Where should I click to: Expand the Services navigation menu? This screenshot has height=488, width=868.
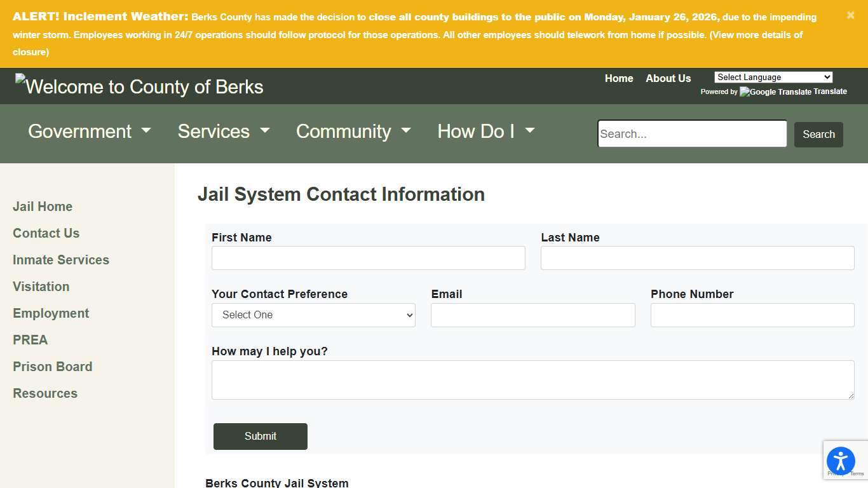[223, 132]
